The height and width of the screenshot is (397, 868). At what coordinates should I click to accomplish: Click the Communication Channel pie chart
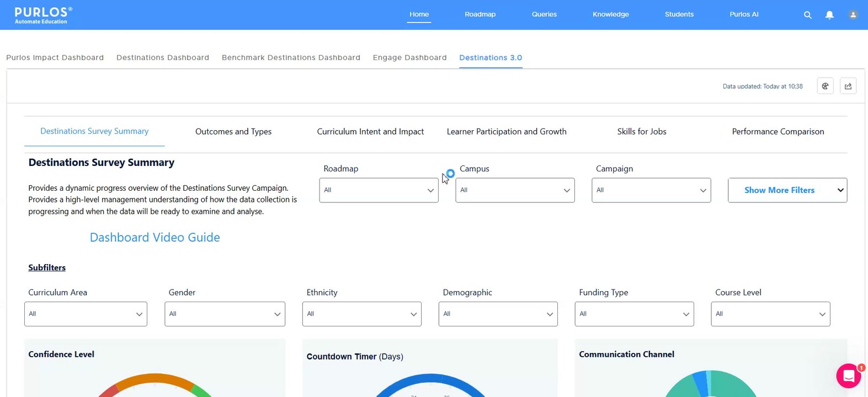coord(712,386)
